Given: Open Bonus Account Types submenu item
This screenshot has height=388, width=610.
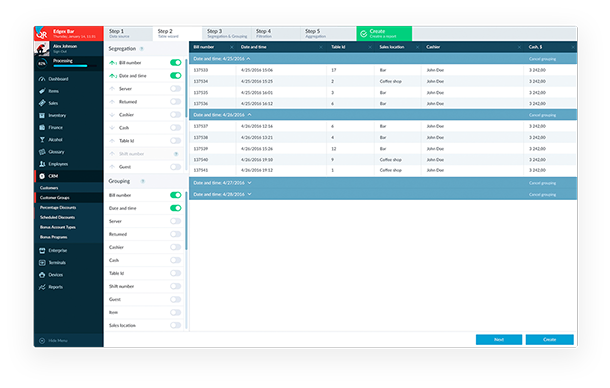Looking at the screenshot, I should [58, 227].
